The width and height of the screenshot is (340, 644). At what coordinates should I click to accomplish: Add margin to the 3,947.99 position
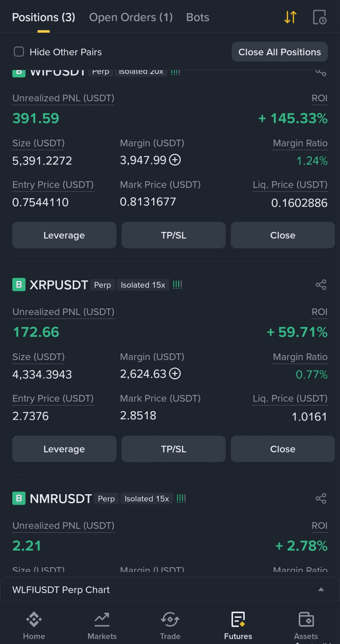(175, 160)
